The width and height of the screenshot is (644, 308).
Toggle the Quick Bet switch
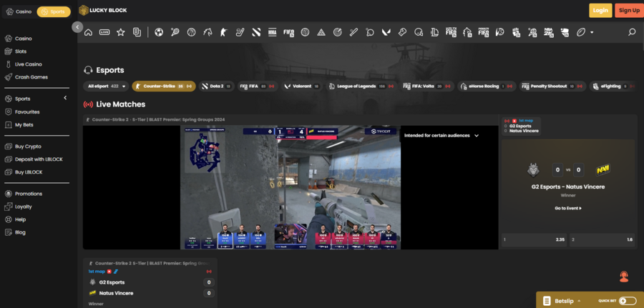[x=627, y=301]
